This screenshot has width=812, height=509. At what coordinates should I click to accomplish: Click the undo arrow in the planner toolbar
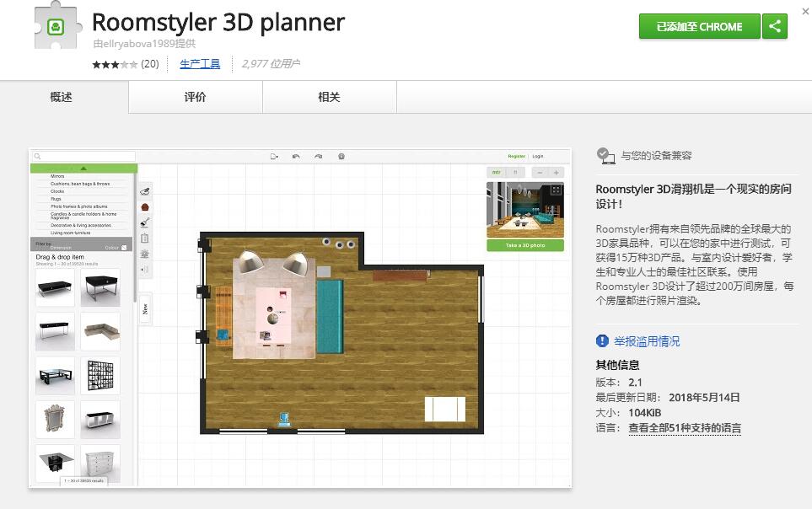coord(296,157)
